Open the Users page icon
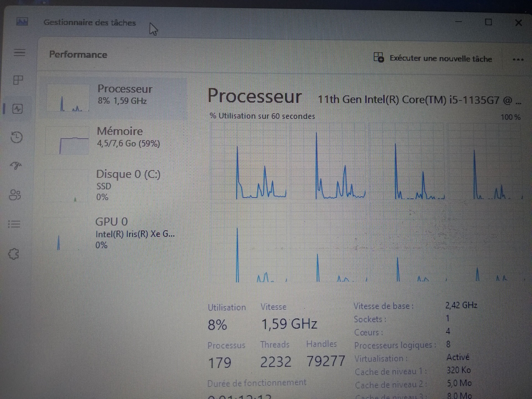The height and width of the screenshot is (399, 532). click(15, 195)
